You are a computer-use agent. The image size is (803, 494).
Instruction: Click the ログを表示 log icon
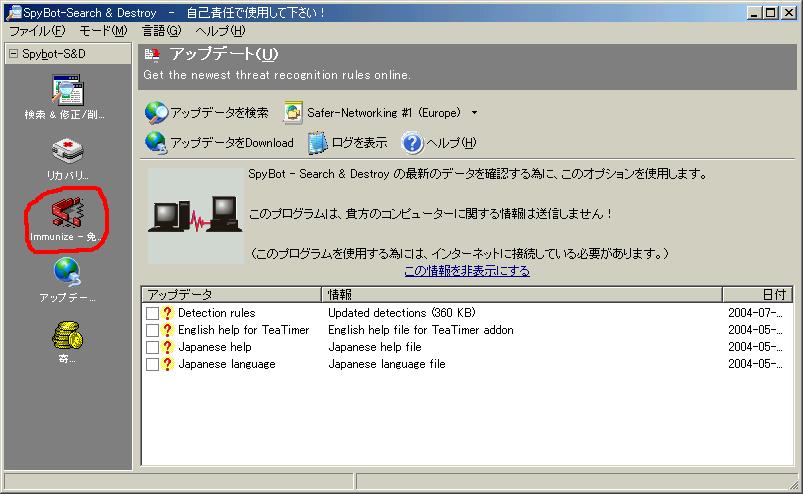(x=317, y=143)
